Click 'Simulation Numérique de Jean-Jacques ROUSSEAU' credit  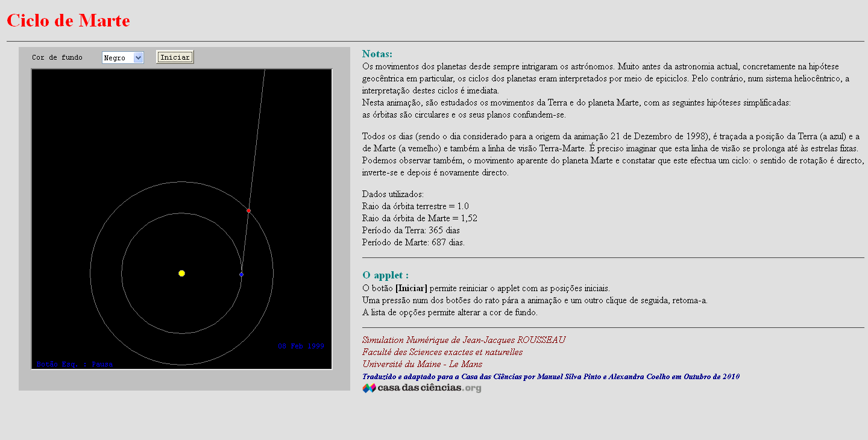[464, 340]
